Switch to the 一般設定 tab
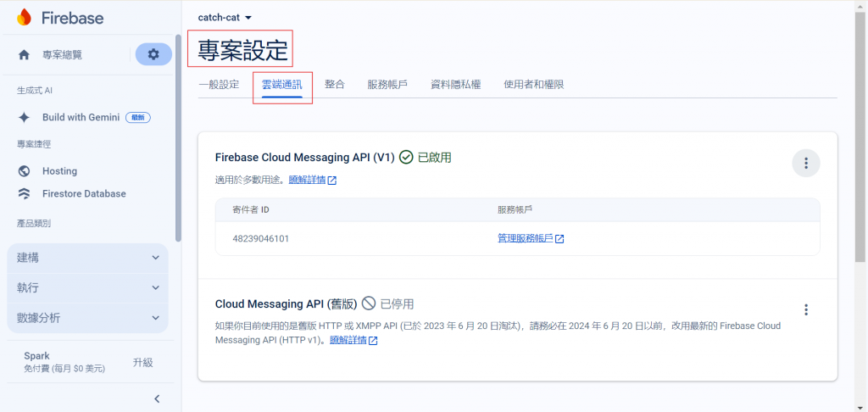 [219, 85]
